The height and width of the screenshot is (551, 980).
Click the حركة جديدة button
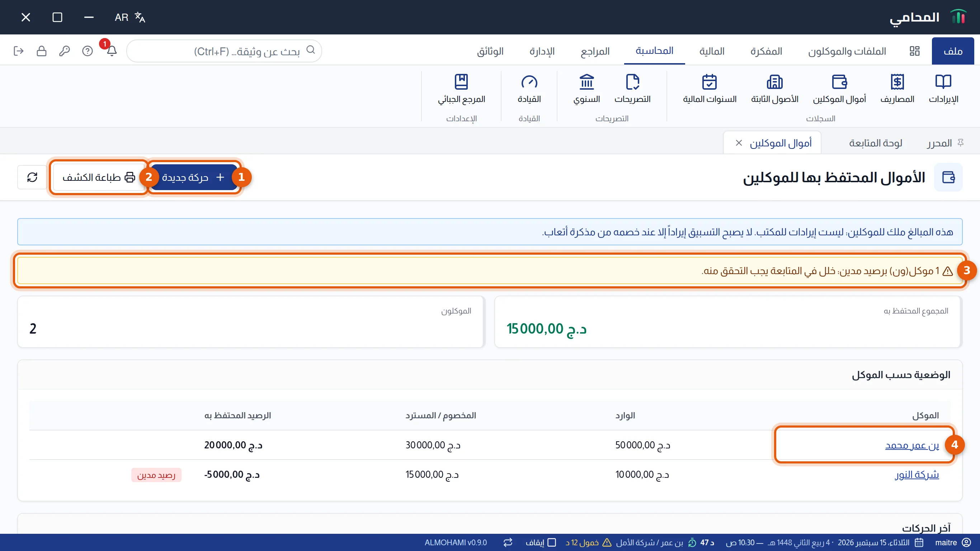tap(193, 177)
